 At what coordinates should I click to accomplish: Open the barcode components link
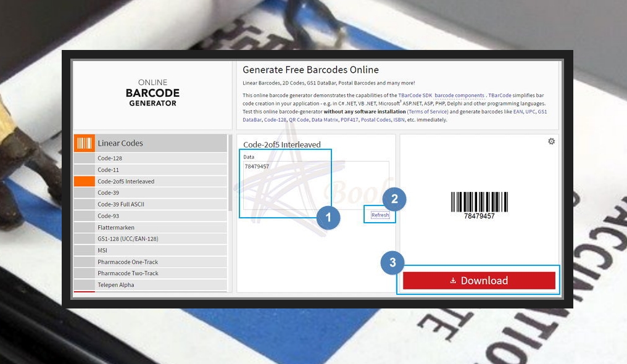click(x=460, y=96)
